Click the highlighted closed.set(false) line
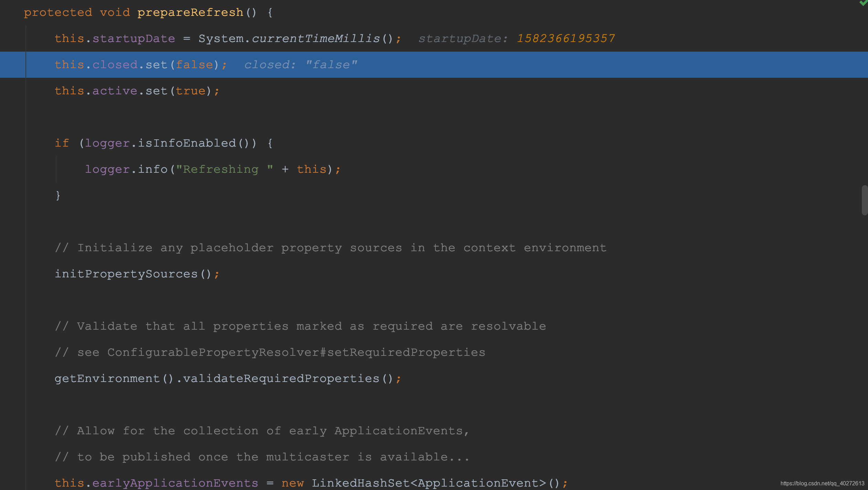This screenshot has height=490, width=868. [434, 65]
